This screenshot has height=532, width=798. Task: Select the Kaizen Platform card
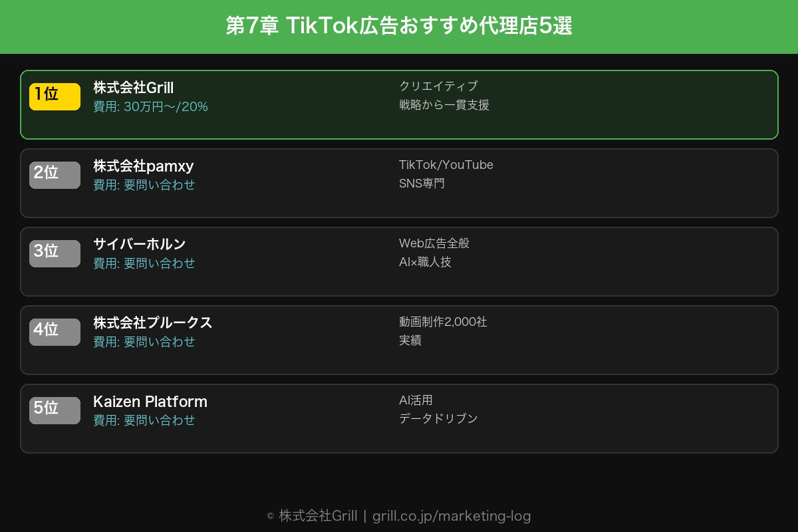point(399,418)
